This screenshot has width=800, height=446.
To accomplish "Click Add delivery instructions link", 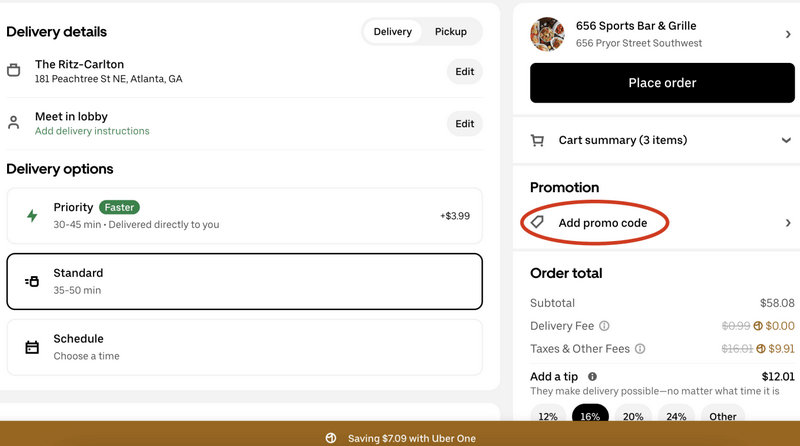I will (x=92, y=131).
